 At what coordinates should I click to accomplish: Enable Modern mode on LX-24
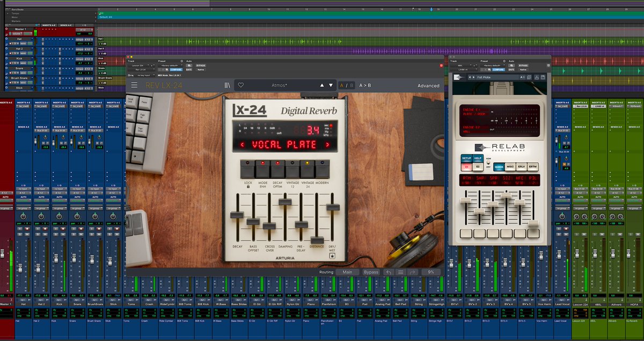pos(322,170)
